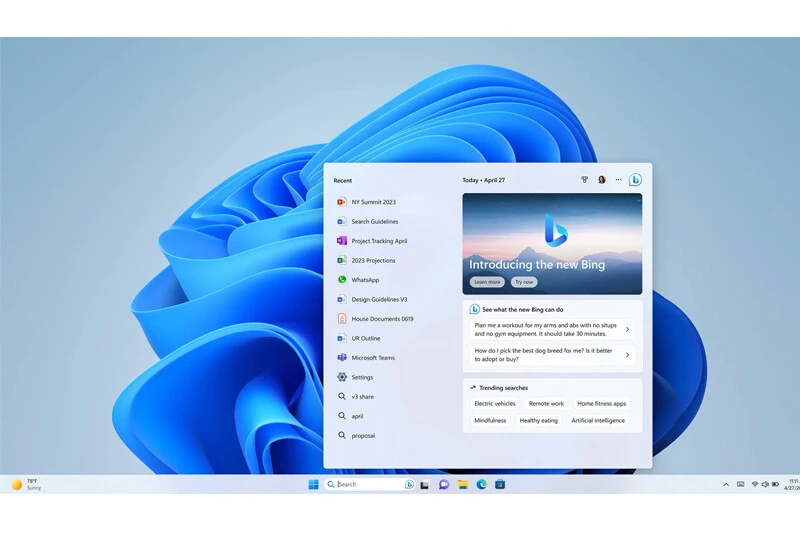
Task: Open NY Summit 2023 PowerPoint file icon
Action: (342, 202)
